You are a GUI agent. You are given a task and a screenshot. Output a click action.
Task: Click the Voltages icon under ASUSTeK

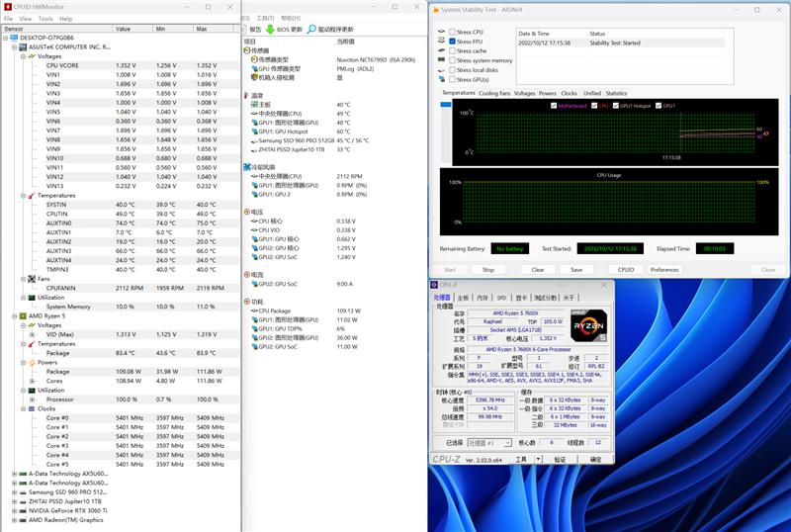pyautogui.click(x=32, y=56)
